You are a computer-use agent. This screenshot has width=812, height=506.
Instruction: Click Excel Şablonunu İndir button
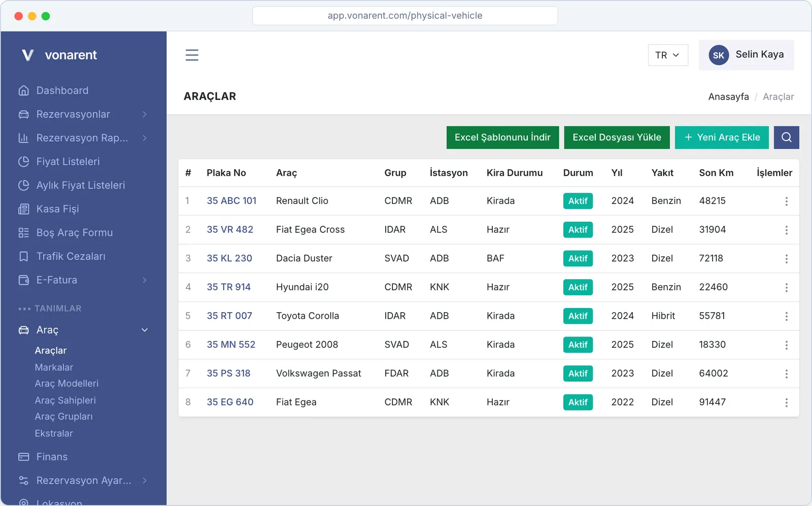502,138
